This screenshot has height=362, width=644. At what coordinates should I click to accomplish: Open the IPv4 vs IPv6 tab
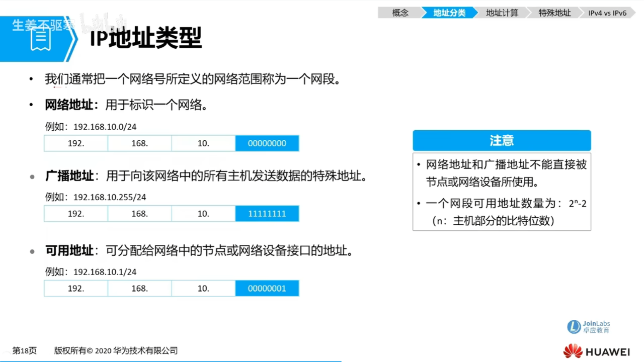(607, 13)
